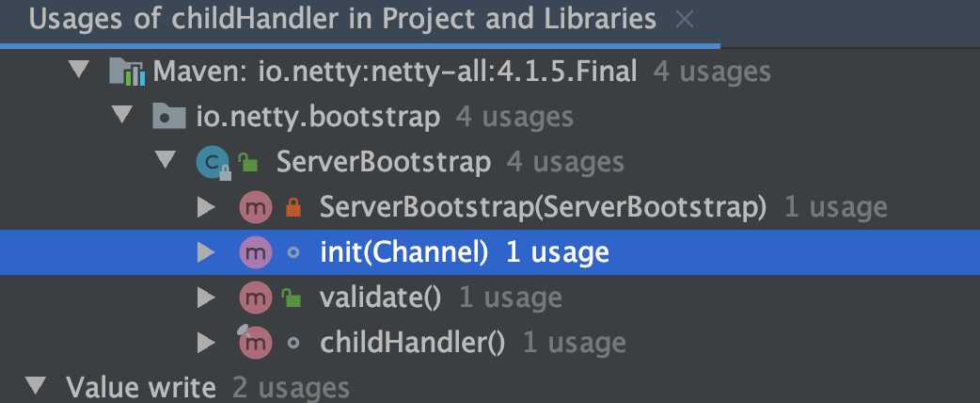
Task: Click the Maven library icon
Action: coord(127,72)
